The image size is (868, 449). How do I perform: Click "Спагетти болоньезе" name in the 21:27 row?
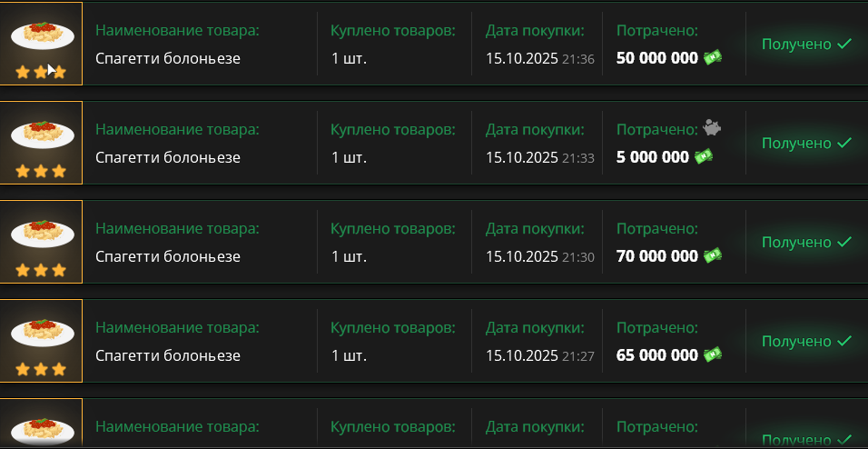click(x=168, y=355)
